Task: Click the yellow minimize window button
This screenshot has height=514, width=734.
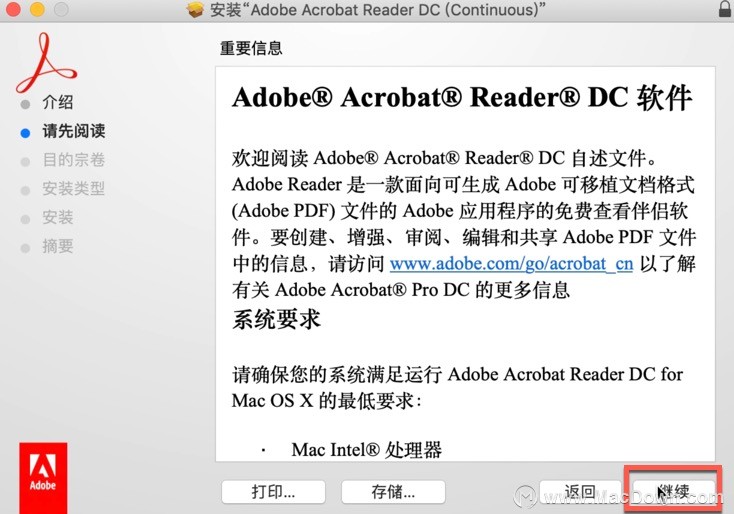Action: 37,9
